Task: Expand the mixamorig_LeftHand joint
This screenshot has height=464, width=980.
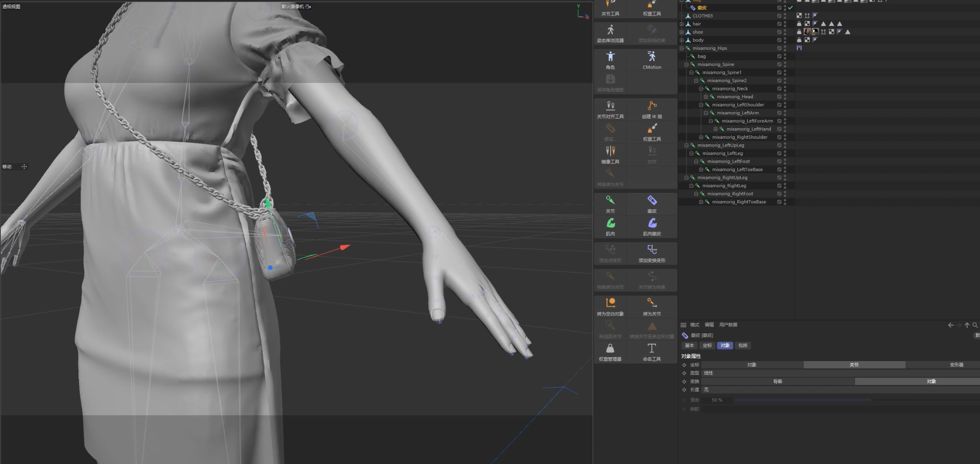Action: (715, 129)
